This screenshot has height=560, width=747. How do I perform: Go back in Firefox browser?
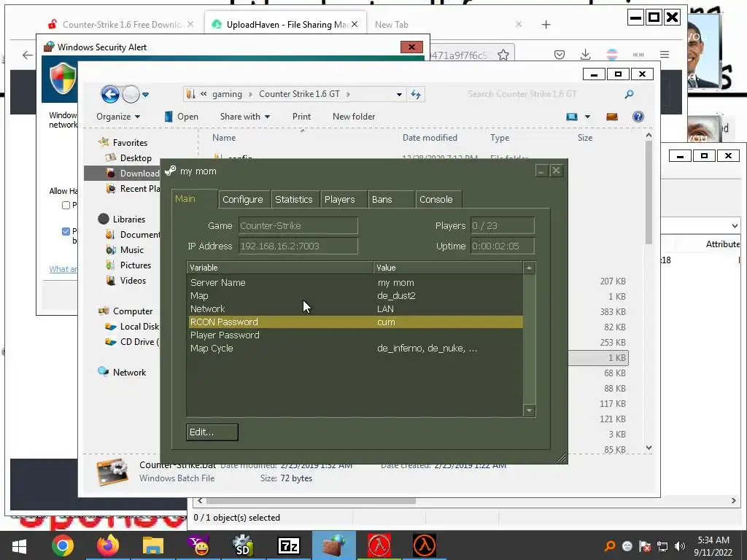[28, 55]
